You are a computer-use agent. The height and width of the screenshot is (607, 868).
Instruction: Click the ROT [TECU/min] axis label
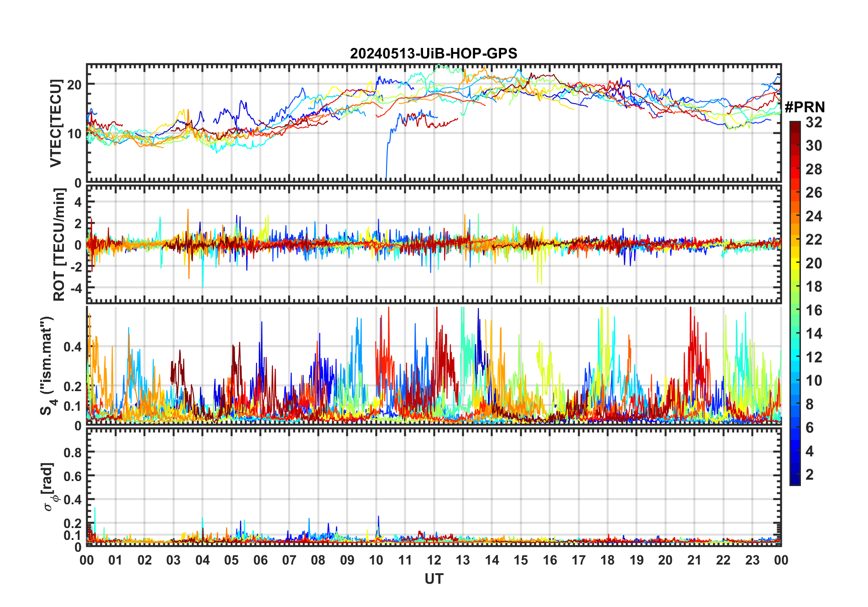pyautogui.click(x=59, y=245)
